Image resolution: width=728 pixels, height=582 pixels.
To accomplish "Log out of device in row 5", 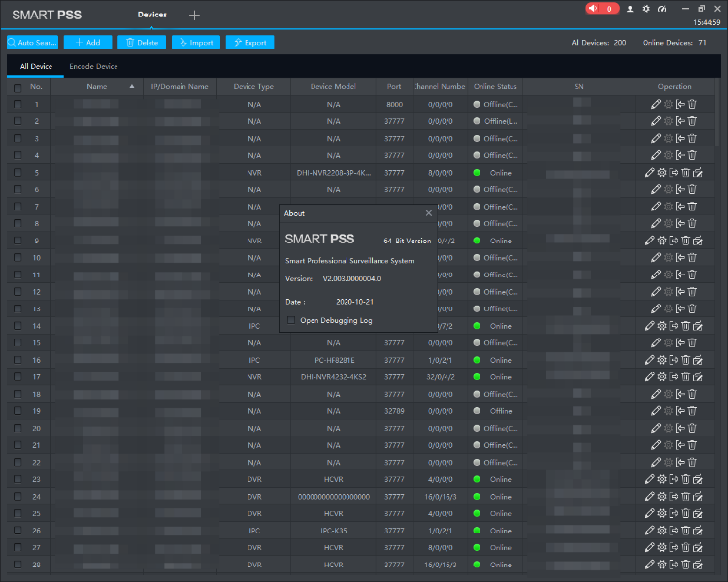I will coord(674,173).
